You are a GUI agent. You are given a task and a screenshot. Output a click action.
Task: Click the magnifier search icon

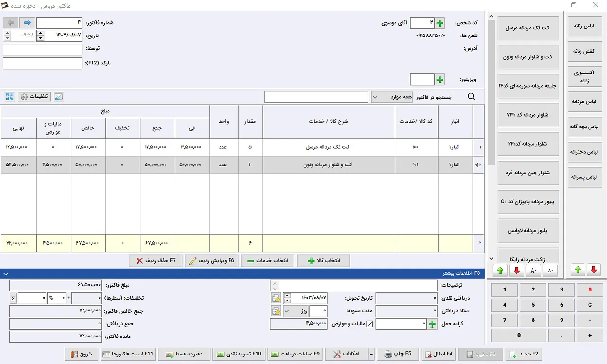pyautogui.click(x=471, y=97)
